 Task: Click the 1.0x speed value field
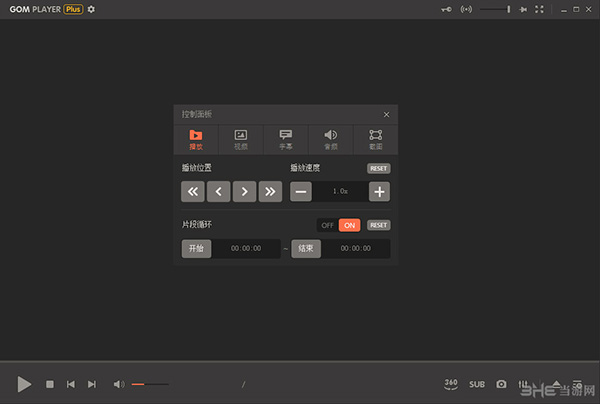click(x=340, y=191)
